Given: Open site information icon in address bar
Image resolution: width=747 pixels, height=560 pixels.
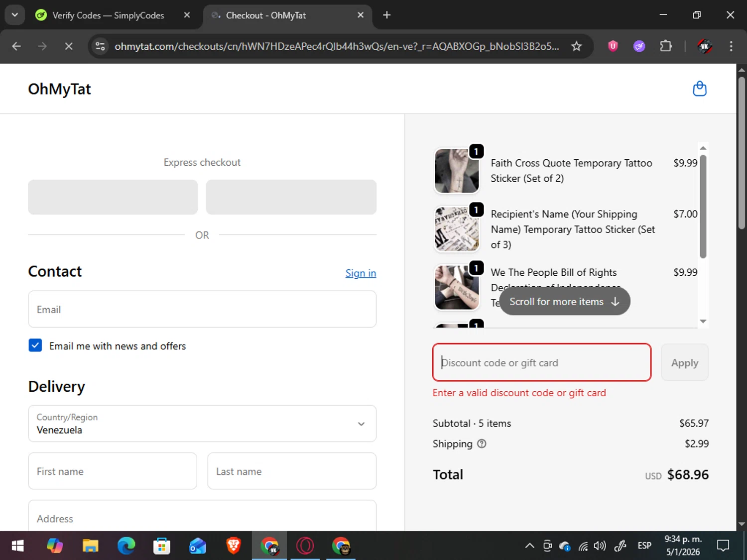Looking at the screenshot, I should (100, 46).
